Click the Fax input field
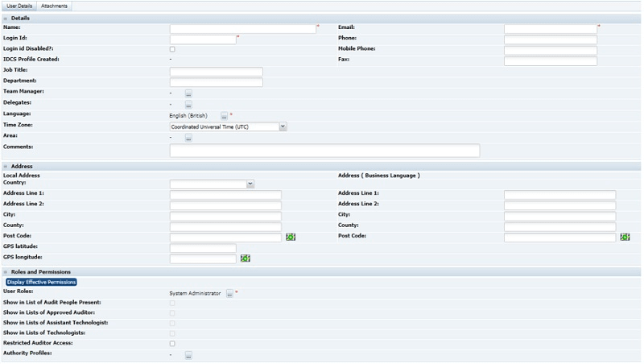This screenshot has height=364, width=644. click(551, 61)
